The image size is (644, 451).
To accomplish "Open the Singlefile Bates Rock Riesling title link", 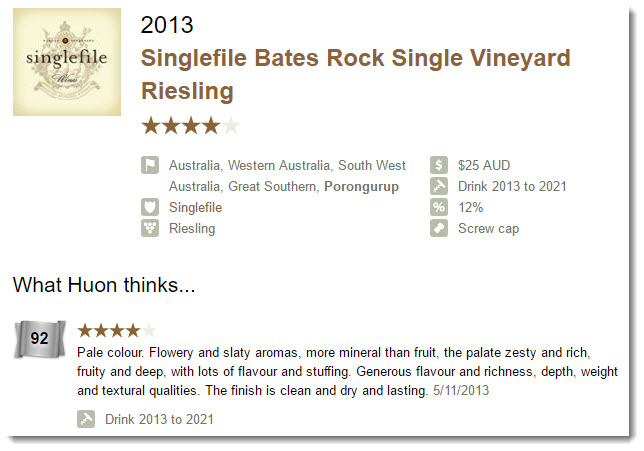I will [x=356, y=74].
